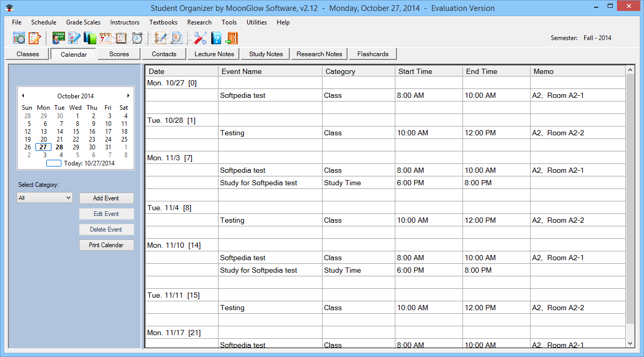The height and width of the screenshot is (357, 644).
Task: Select the Mon. 11/3 [7] date row
Action: coord(385,158)
